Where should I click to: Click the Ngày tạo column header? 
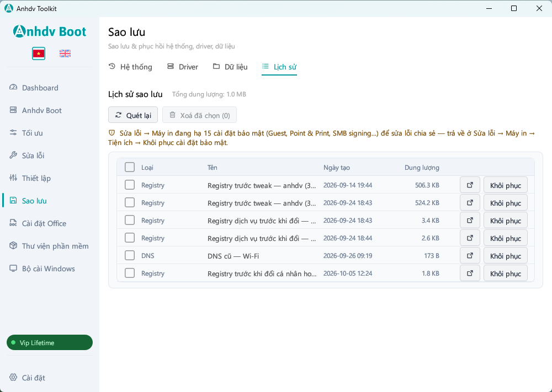coord(337,168)
